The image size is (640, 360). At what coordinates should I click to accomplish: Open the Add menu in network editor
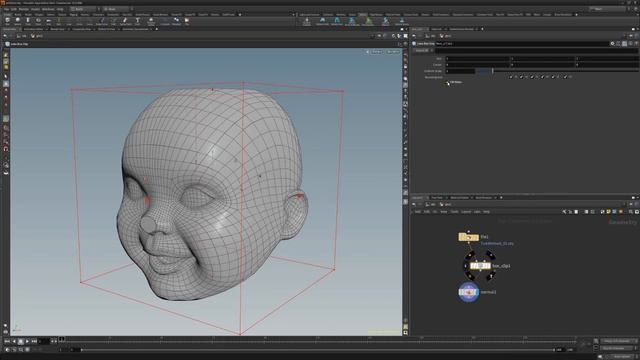pos(418,212)
